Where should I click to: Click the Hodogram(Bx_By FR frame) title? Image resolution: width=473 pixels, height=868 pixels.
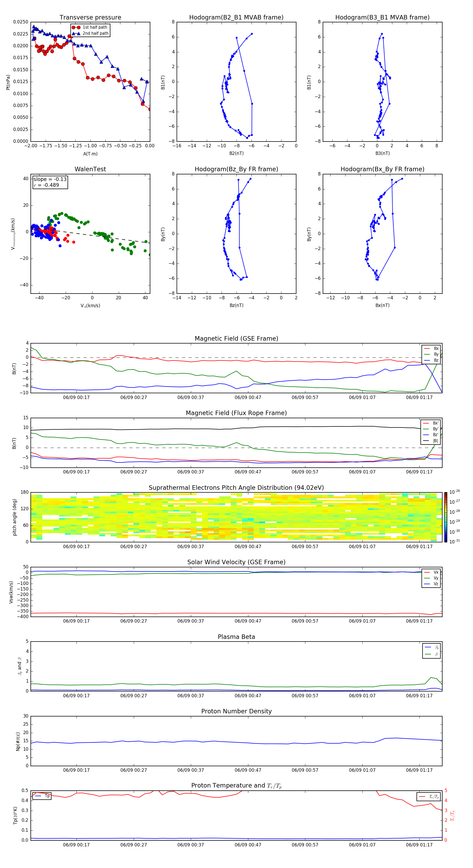[382, 169]
